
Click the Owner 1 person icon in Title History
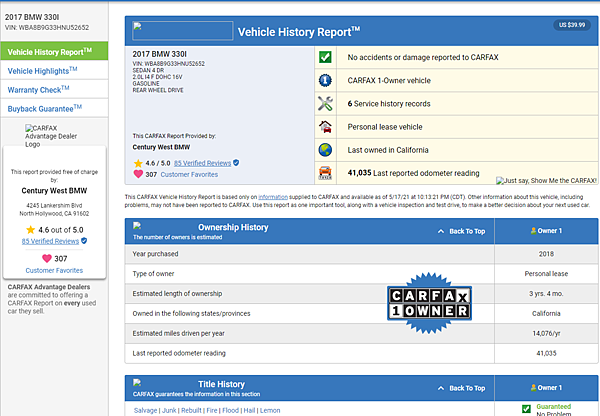533,388
